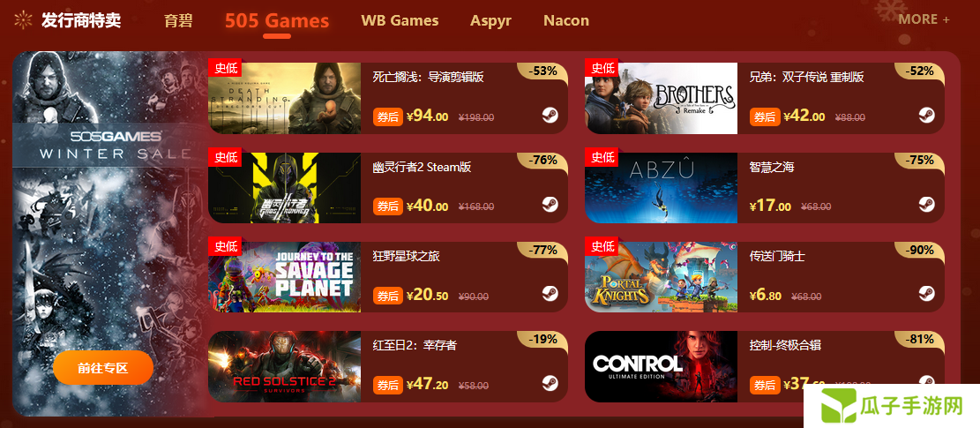
Task: Click Steam icon on Death Stranding card
Action: tap(550, 115)
